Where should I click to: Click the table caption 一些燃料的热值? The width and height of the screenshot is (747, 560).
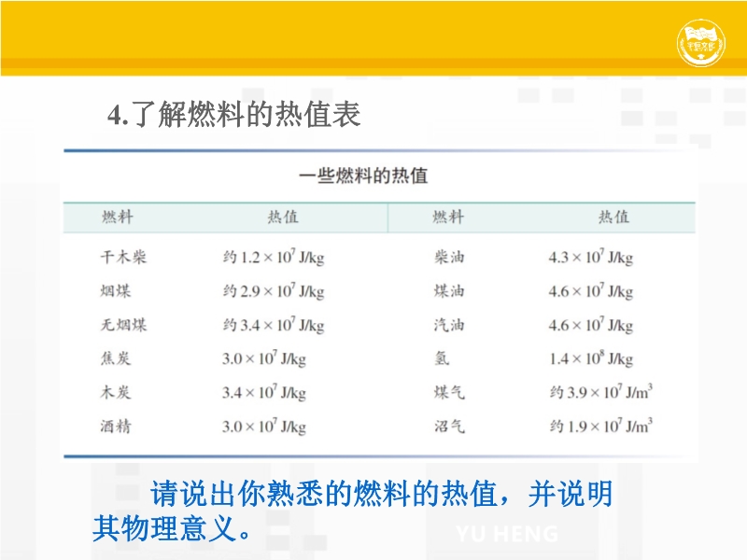(363, 175)
